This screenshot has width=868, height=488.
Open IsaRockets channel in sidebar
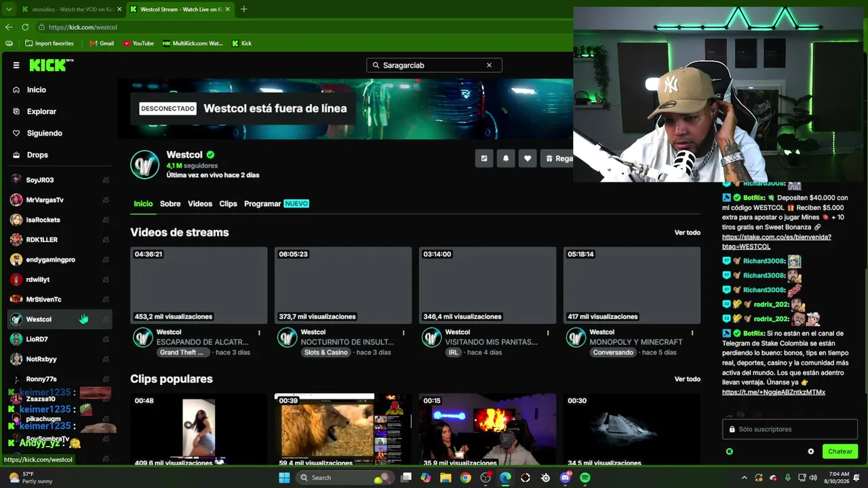60,220
